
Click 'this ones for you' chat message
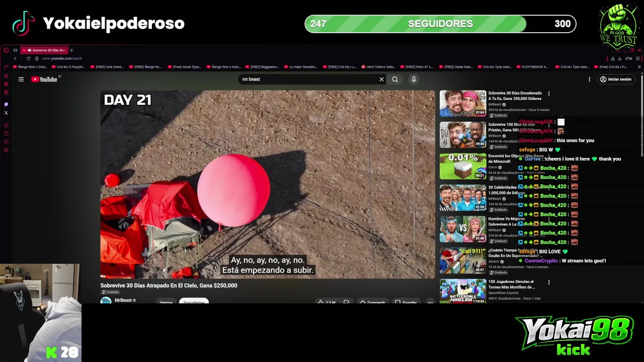[575, 140]
